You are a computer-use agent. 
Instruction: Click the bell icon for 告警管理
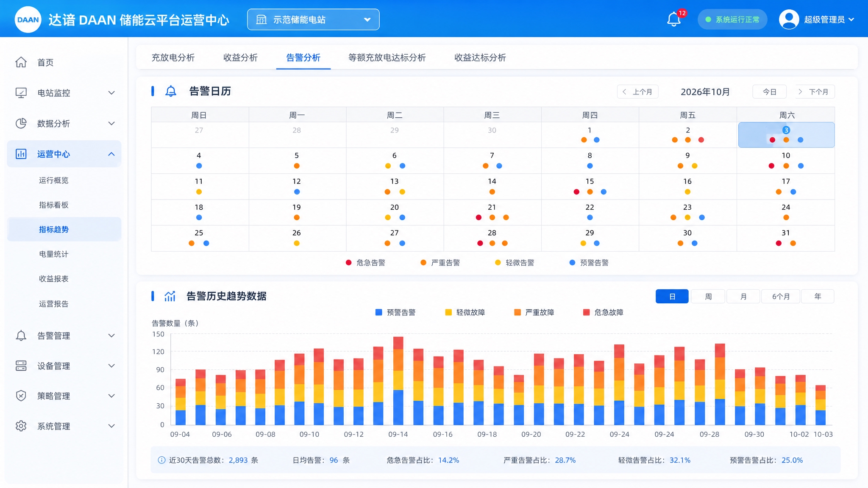click(21, 335)
